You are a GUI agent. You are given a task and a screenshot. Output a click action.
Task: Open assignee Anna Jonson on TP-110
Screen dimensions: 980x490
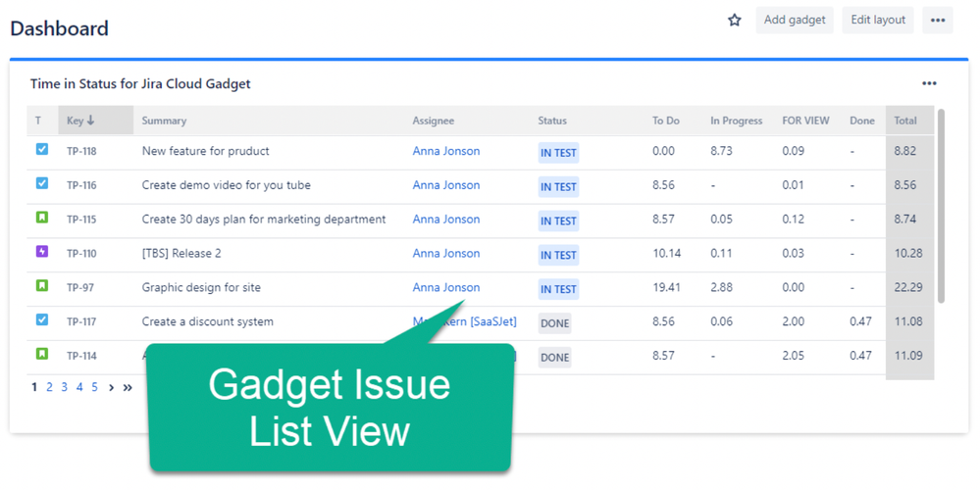[446, 254]
